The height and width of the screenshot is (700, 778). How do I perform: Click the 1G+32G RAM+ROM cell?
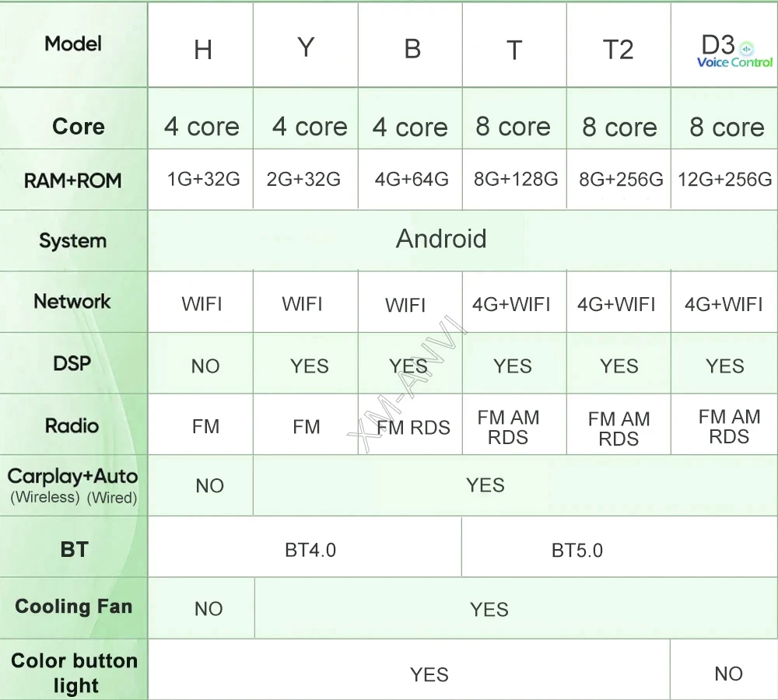(203, 180)
